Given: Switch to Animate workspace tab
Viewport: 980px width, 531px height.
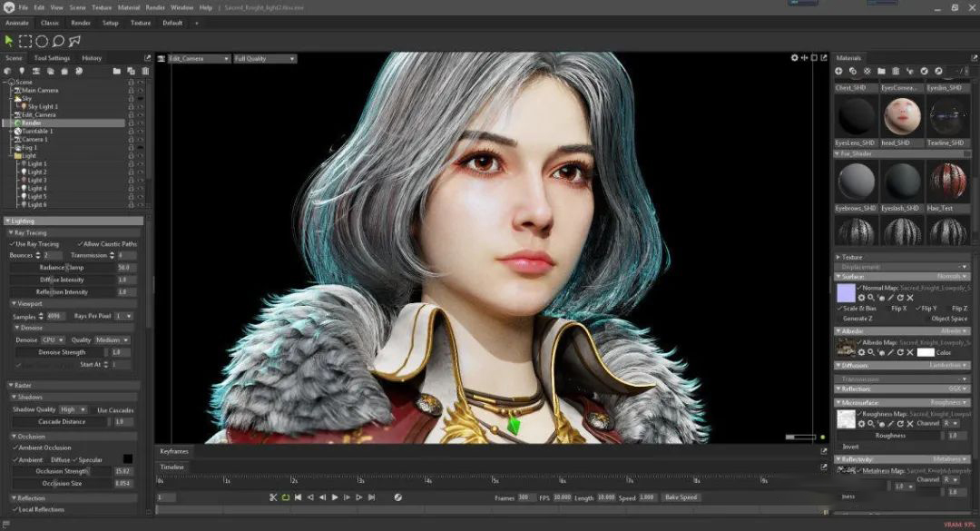Looking at the screenshot, I should [x=17, y=23].
